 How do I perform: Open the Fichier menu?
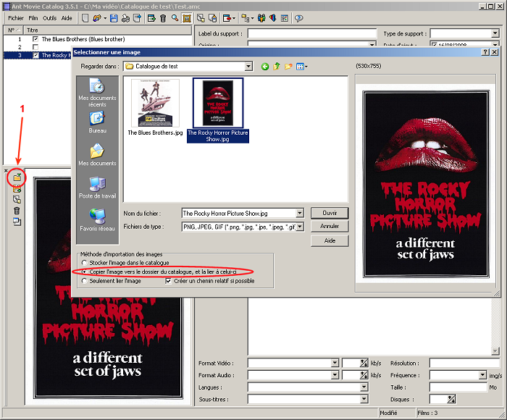click(16, 18)
